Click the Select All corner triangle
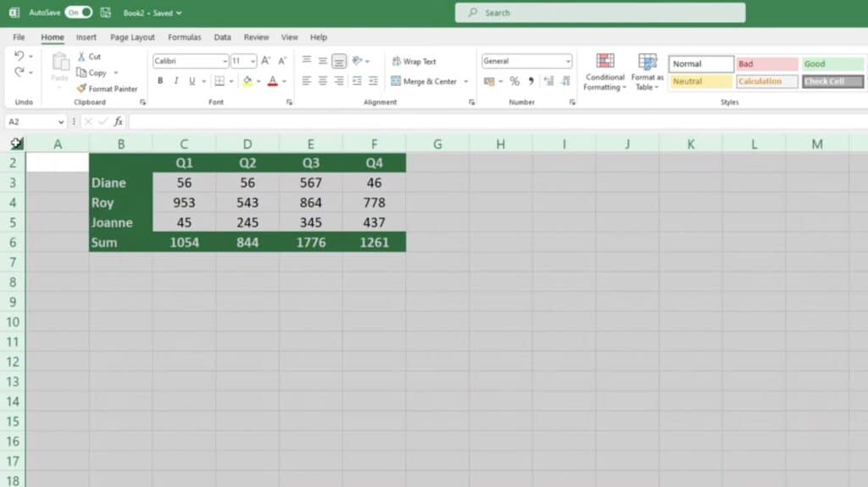 tap(16, 143)
